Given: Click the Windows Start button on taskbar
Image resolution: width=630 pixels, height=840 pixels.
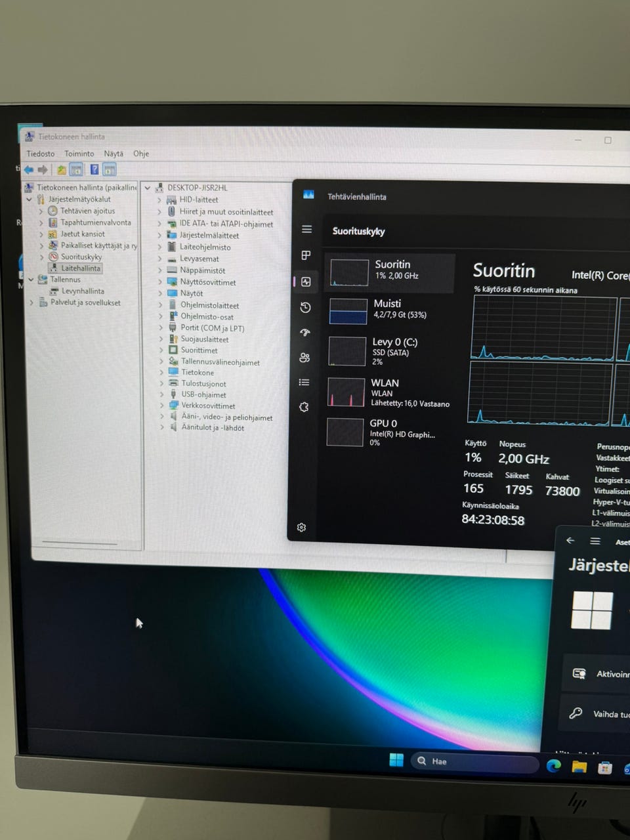Looking at the screenshot, I should 396,760.
